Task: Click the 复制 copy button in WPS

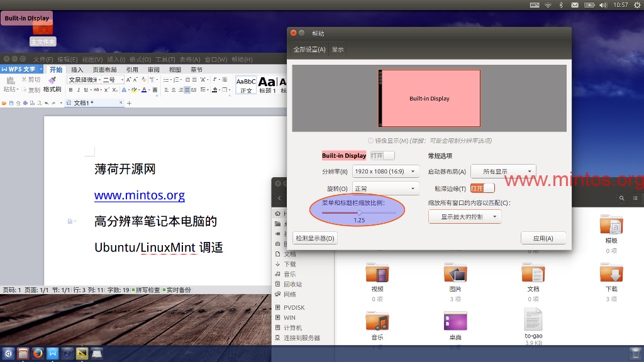Action: [x=31, y=90]
